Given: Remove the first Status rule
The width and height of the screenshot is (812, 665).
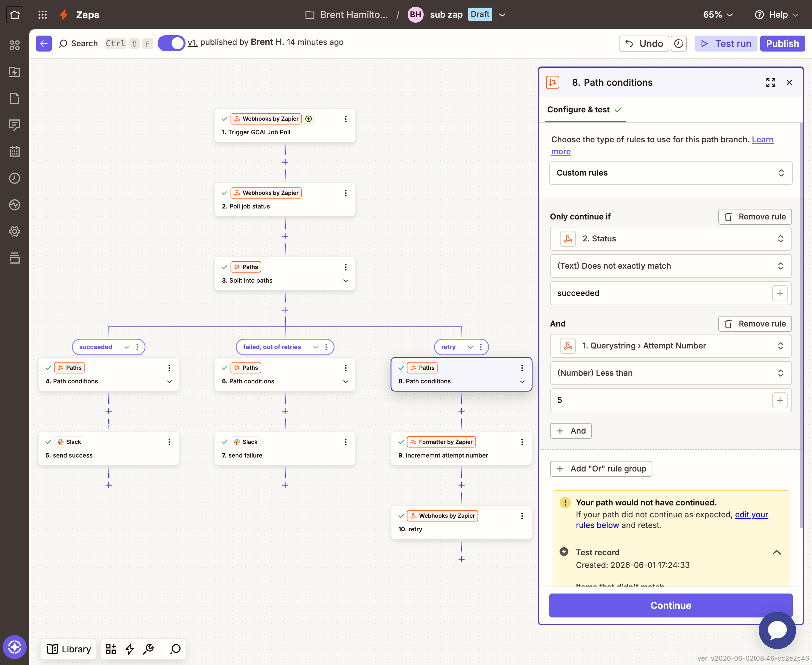Looking at the screenshot, I should tap(754, 217).
